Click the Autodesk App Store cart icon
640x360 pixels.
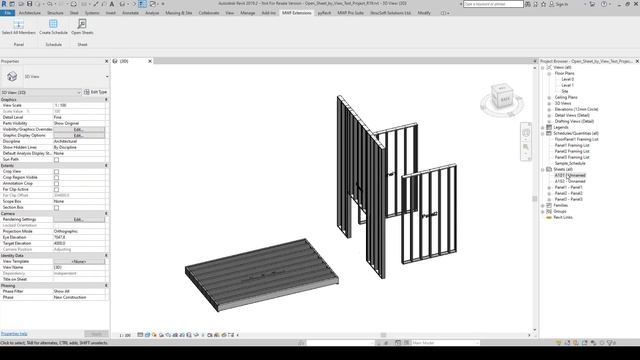[592, 4]
